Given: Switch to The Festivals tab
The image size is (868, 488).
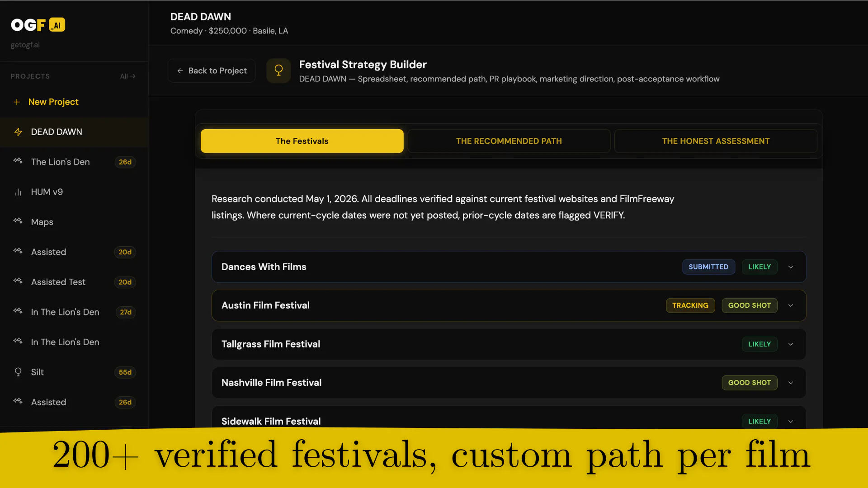Looking at the screenshot, I should (302, 141).
